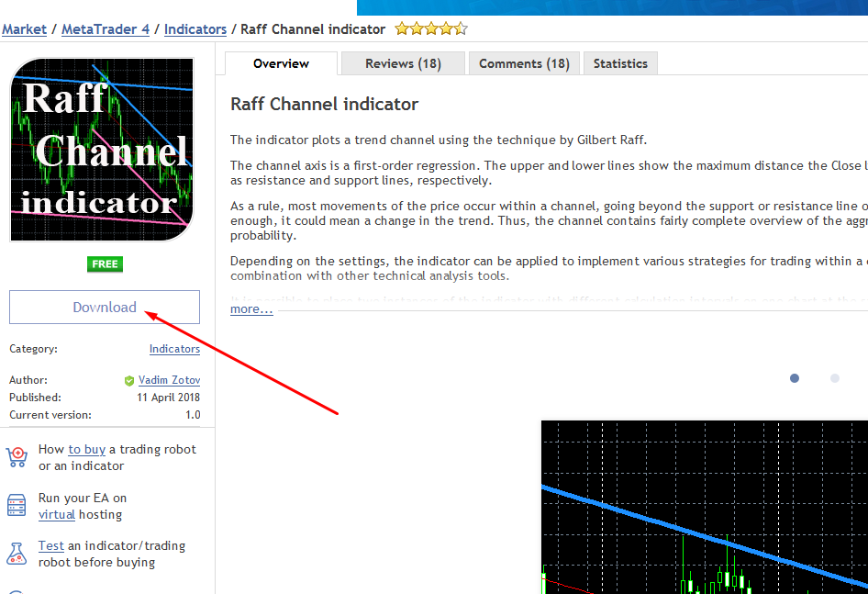Expand the description with the more… link
The width and height of the screenshot is (868, 594).
click(251, 309)
